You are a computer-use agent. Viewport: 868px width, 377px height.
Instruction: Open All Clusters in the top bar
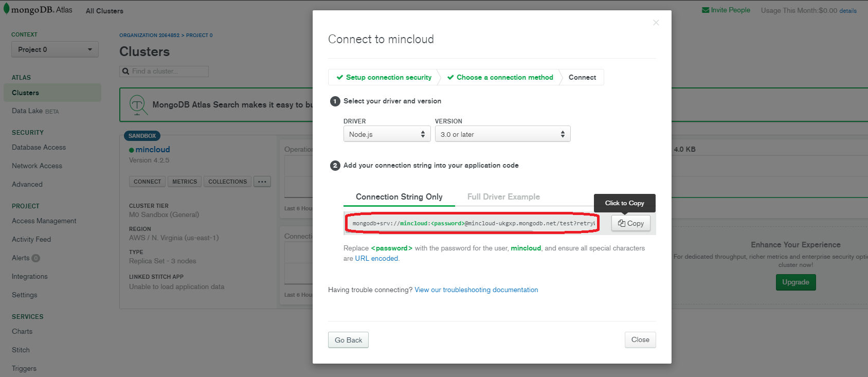coord(104,11)
